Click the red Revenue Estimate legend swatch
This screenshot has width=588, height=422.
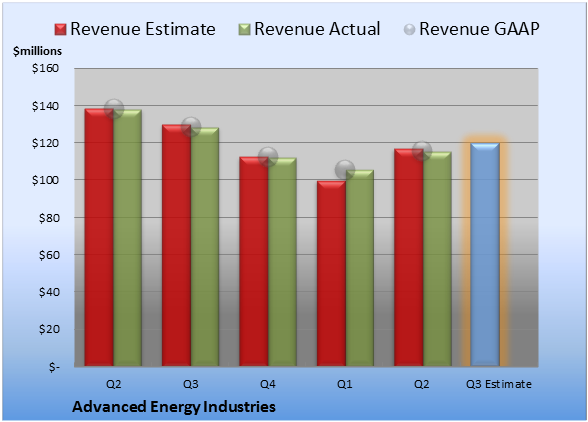pyautogui.click(x=60, y=30)
